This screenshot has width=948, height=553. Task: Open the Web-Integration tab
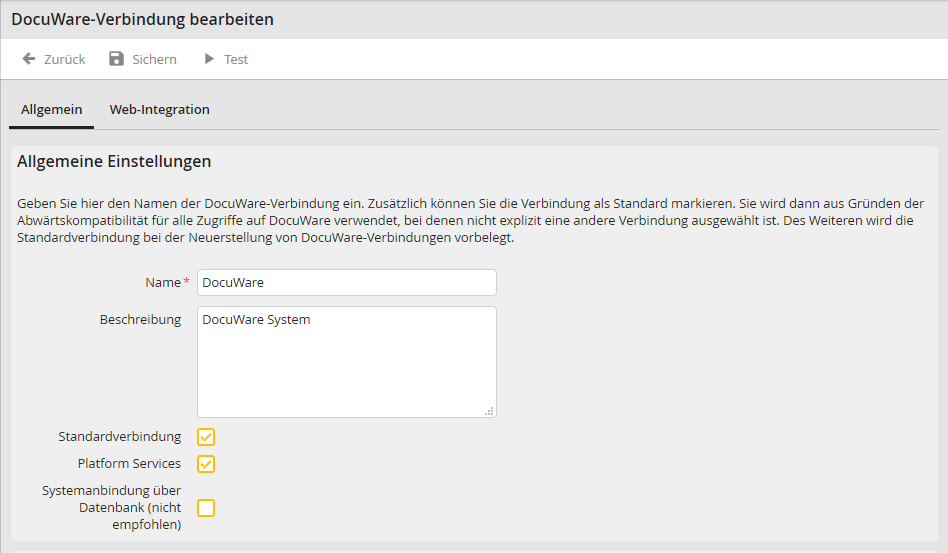tap(159, 110)
